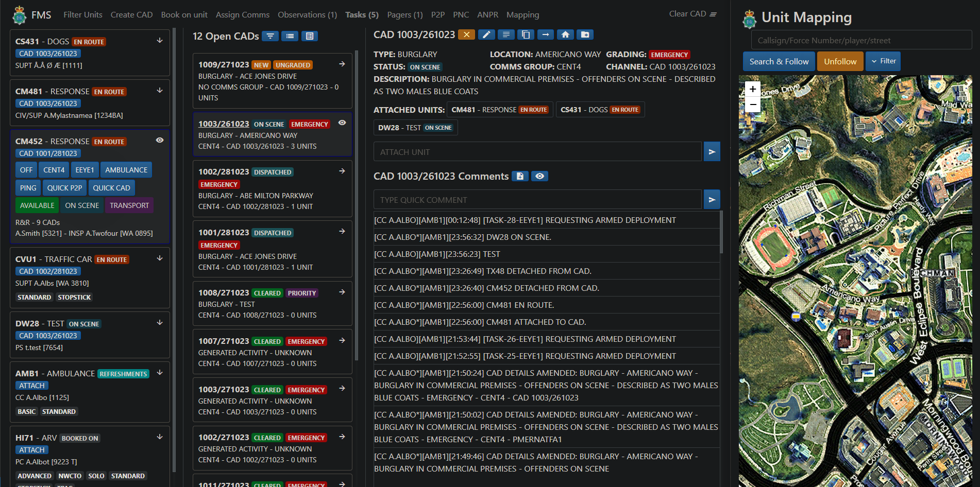Zoom in on the unit map
Screen dimensions: 980x487
point(753,89)
